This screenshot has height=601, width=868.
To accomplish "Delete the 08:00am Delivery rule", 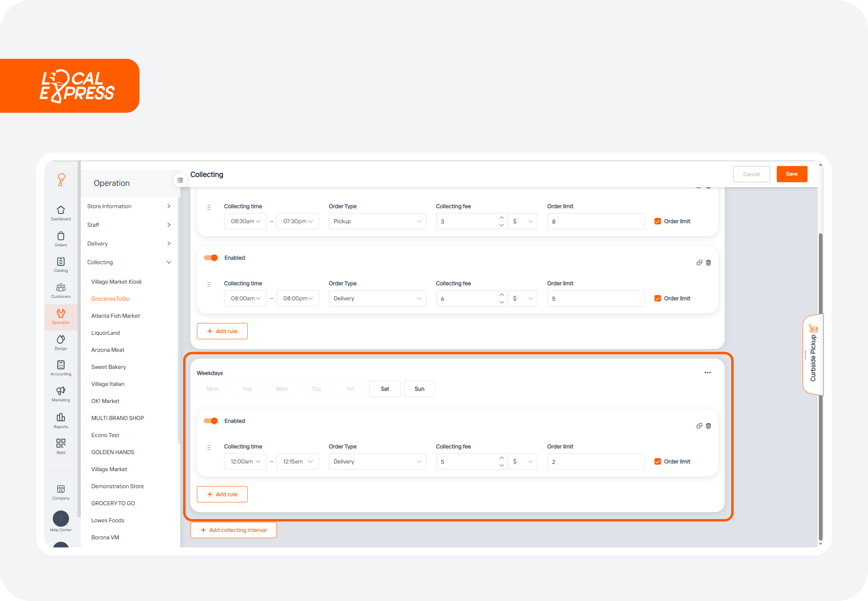I will 708,263.
